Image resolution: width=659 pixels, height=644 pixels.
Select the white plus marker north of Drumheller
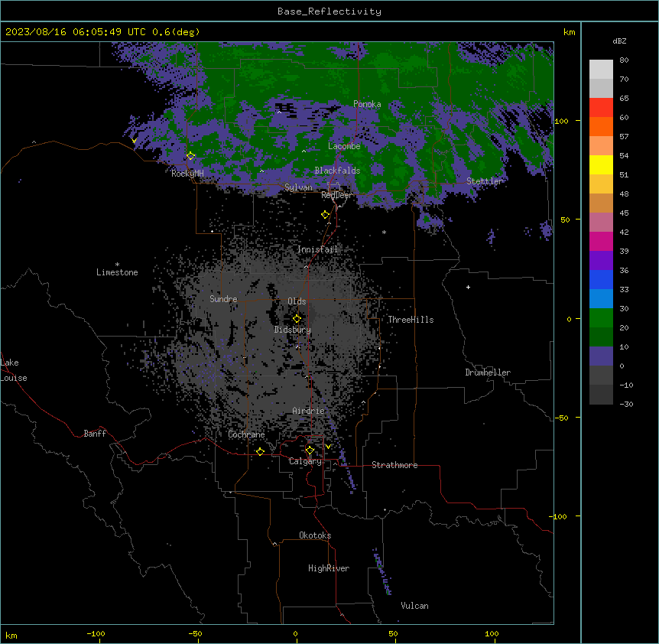pyautogui.click(x=468, y=287)
